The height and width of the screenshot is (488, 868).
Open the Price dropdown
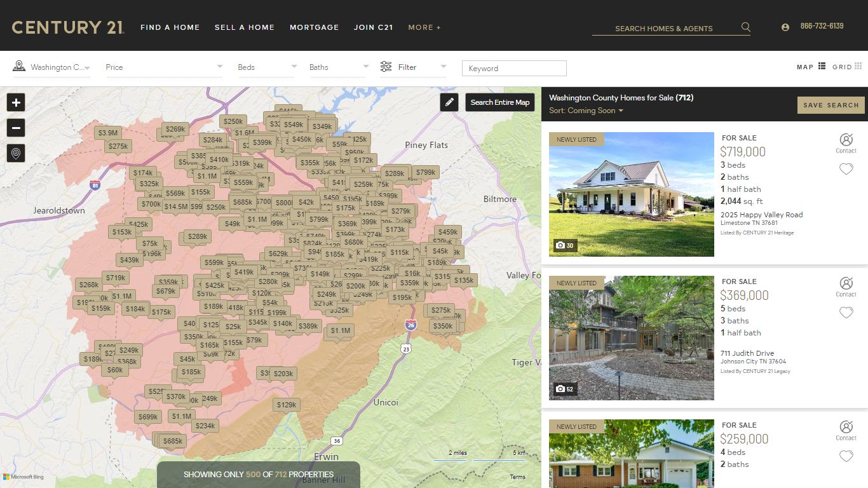pyautogui.click(x=164, y=67)
